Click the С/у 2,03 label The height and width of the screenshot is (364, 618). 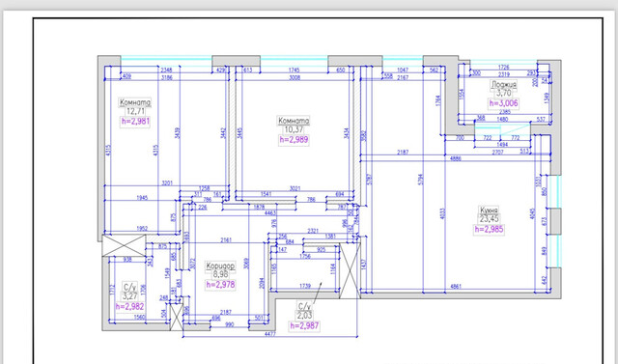click(x=304, y=311)
